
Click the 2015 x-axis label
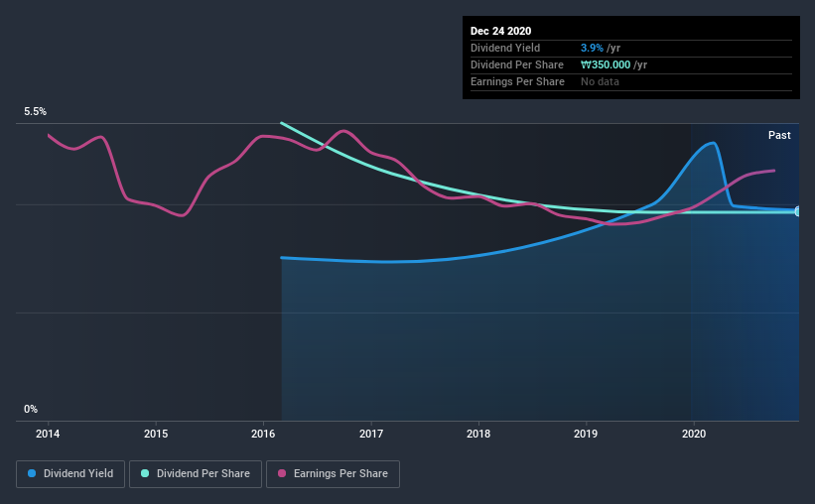pyautogui.click(x=156, y=434)
